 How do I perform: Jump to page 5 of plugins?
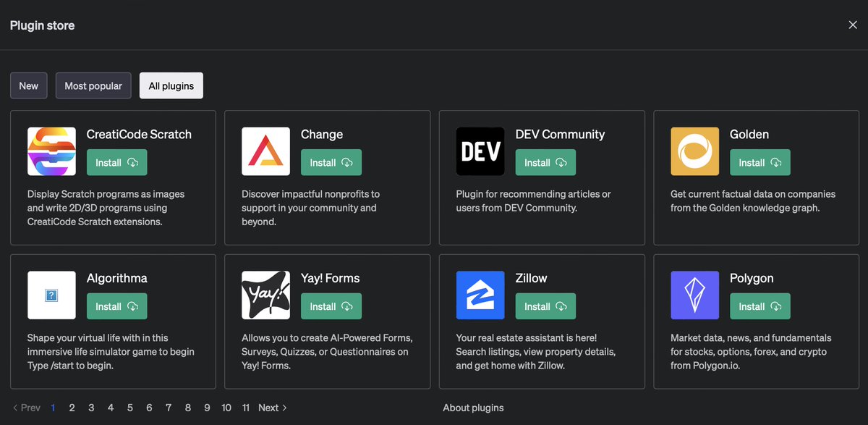(x=129, y=408)
